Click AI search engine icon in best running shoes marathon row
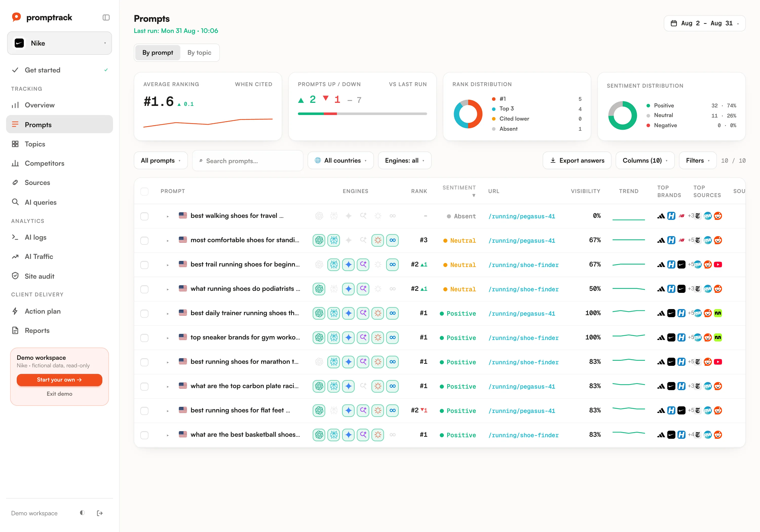The width and height of the screenshot is (760, 532). click(x=363, y=362)
